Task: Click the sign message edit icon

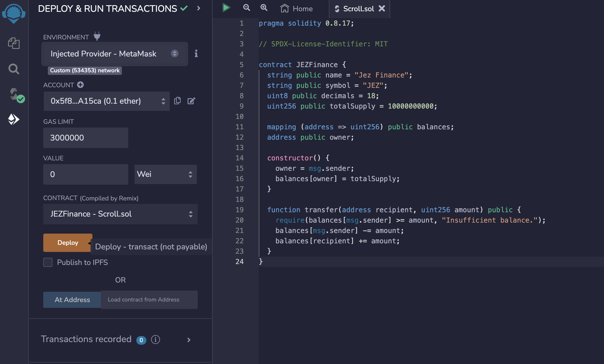Action: [x=191, y=101]
